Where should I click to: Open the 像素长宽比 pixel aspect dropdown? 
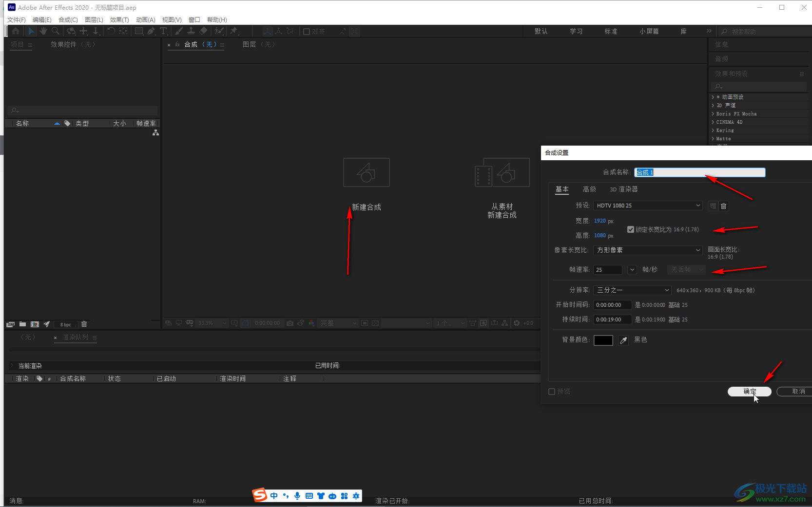pyautogui.click(x=647, y=250)
